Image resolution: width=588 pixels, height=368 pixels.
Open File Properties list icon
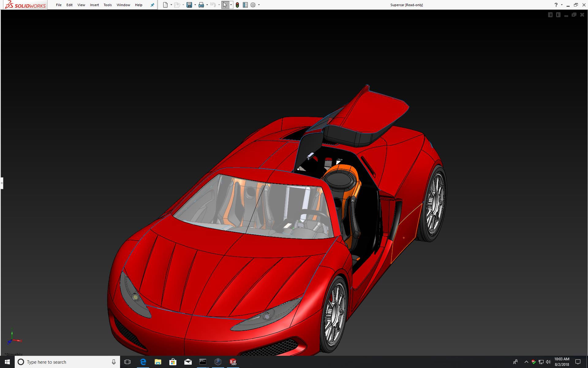pos(245,5)
